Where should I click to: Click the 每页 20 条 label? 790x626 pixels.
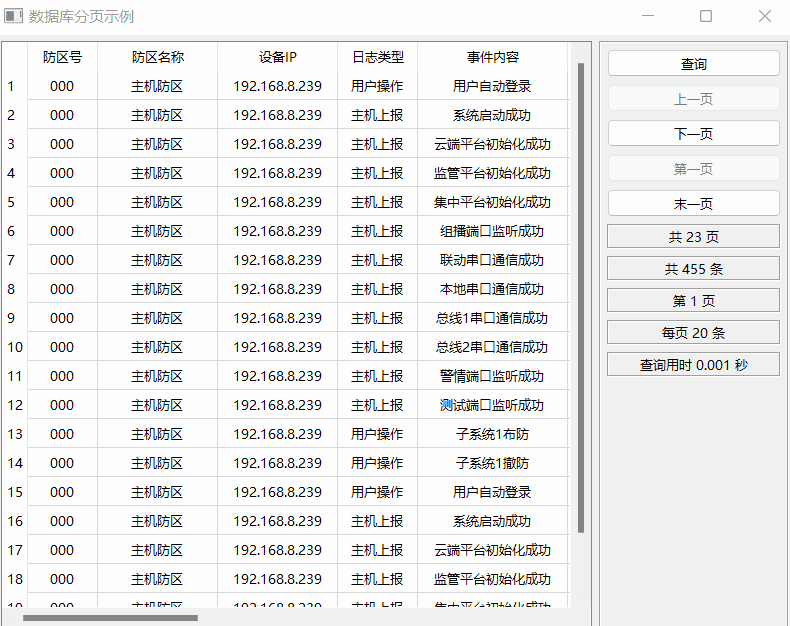tap(693, 333)
